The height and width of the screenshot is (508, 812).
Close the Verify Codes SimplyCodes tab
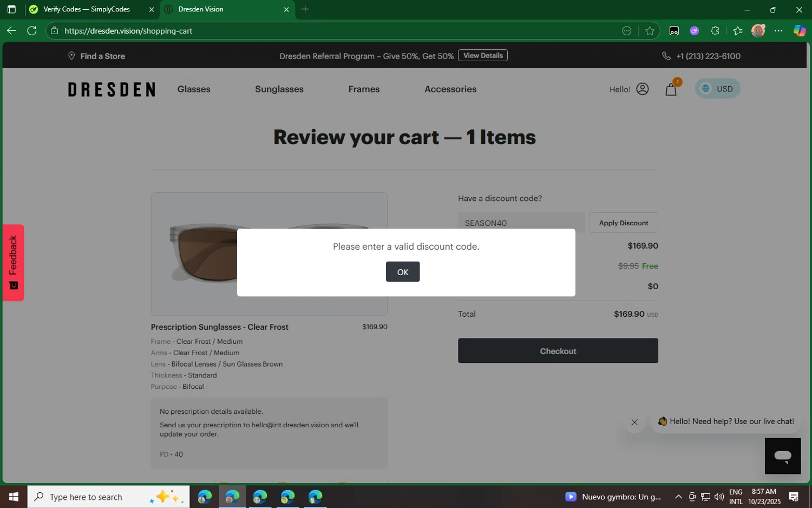coord(152,9)
